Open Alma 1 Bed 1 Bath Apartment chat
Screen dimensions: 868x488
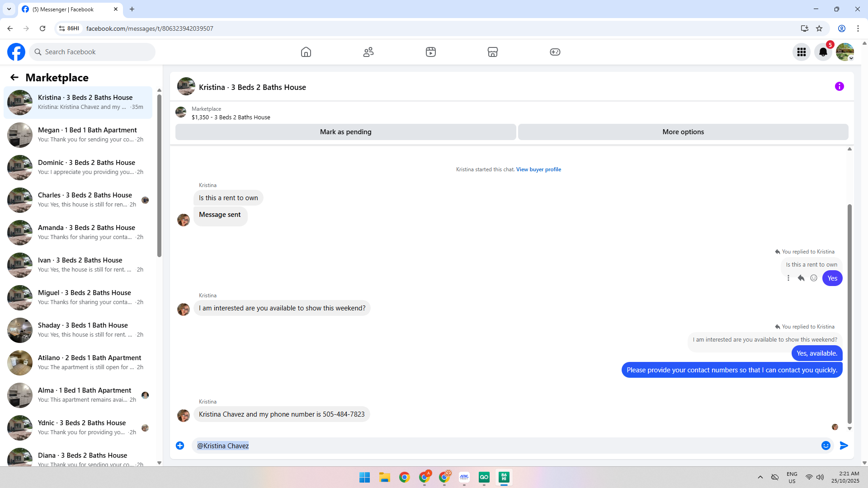(78, 395)
